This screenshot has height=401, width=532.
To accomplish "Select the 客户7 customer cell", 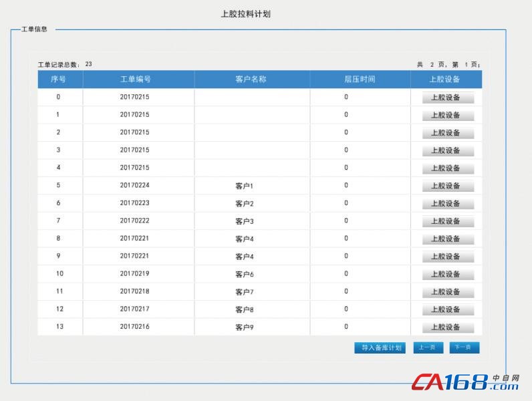I will point(245,292).
